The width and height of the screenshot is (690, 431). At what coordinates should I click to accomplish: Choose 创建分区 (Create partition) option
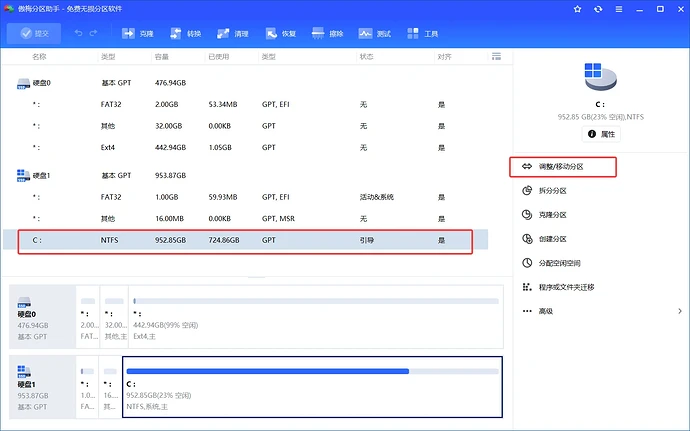[552, 239]
